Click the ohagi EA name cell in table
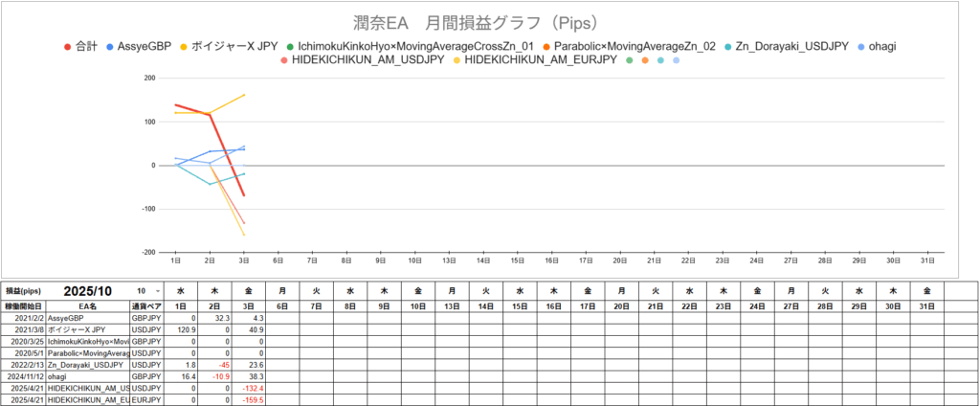This screenshot has width=980, height=406. click(x=87, y=377)
